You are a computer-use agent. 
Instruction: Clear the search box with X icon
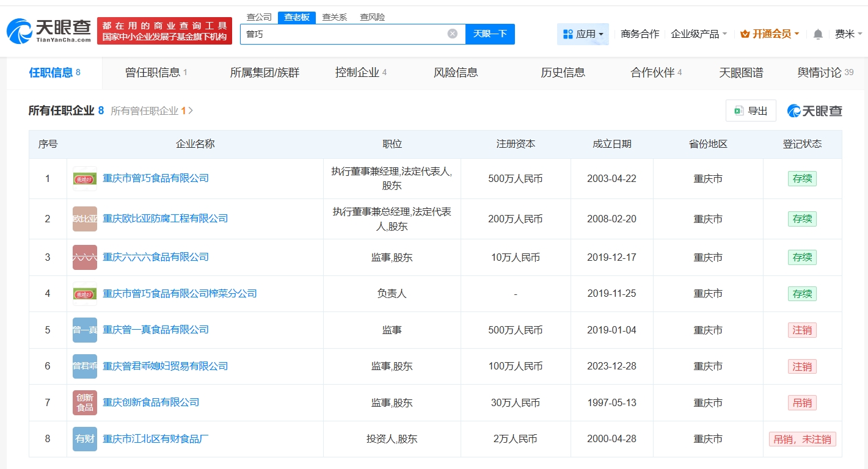pyautogui.click(x=452, y=34)
